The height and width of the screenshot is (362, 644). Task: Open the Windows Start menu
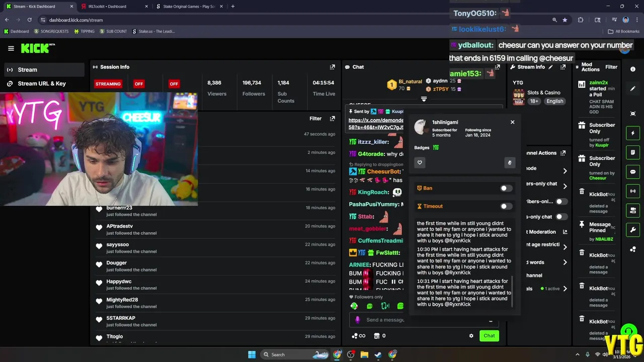252,354
